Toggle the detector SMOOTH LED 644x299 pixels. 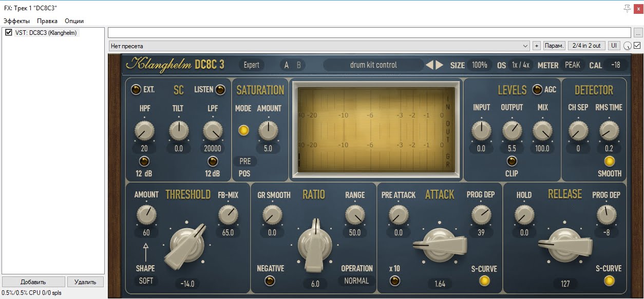click(x=609, y=161)
